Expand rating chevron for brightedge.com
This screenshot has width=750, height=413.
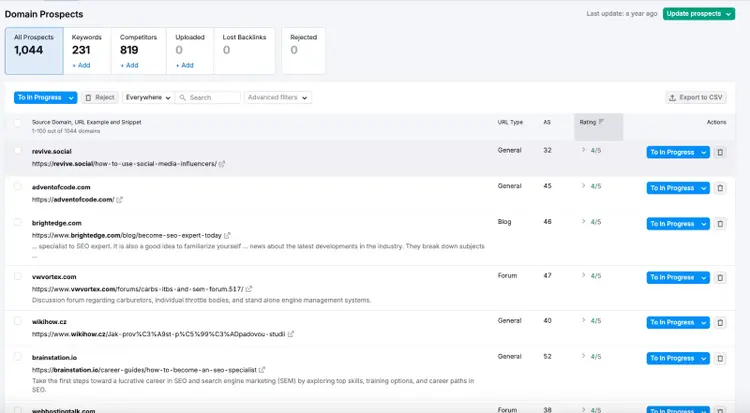pyautogui.click(x=584, y=222)
